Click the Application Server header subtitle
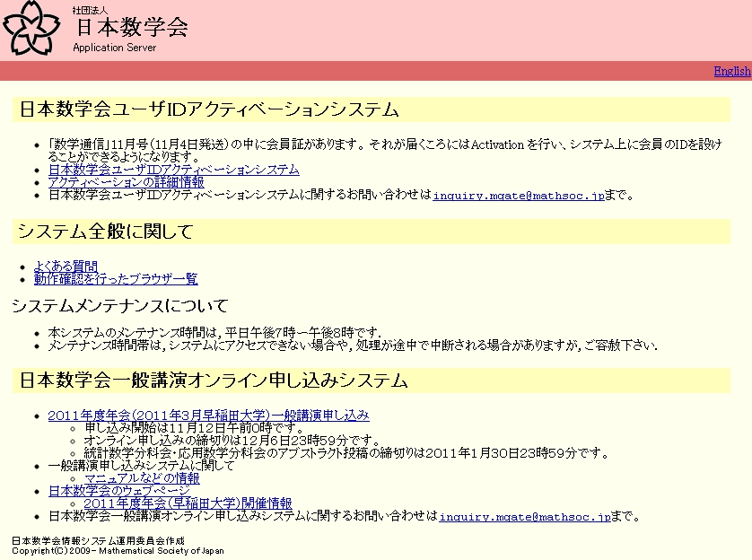Image resolution: width=752 pixels, height=560 pixels. click(x=114, y=48)
